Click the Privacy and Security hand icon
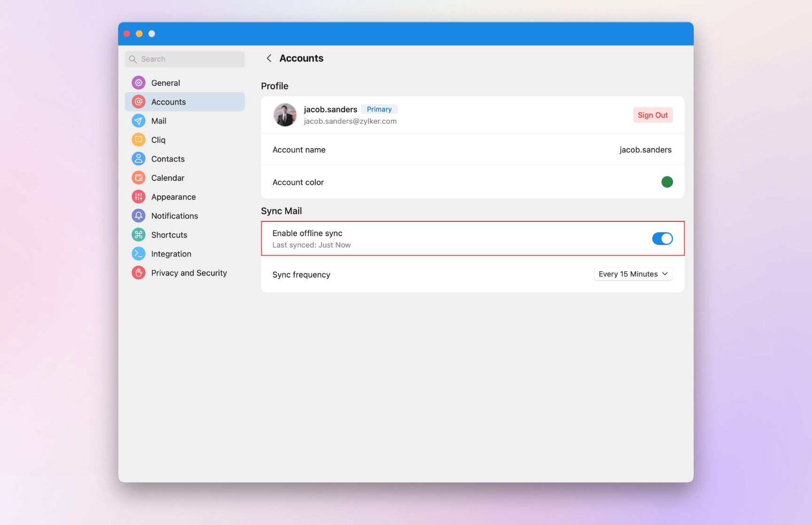Image resolution: width=812 pixels, height=525 pixels. [x=139, y=273]
